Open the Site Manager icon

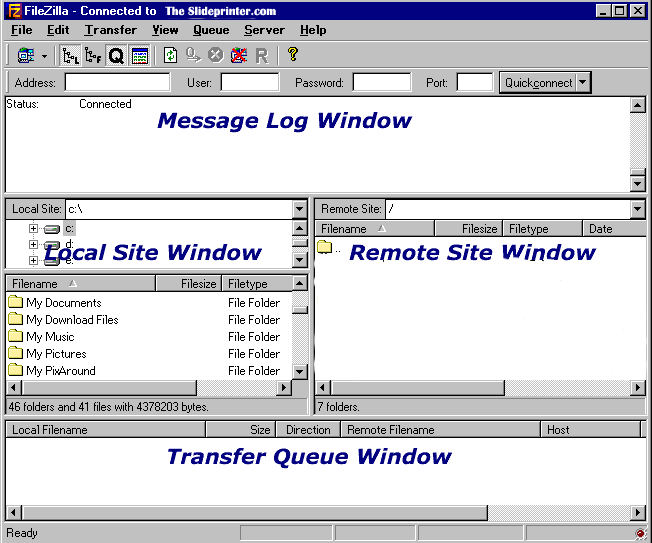pos(26,55)
